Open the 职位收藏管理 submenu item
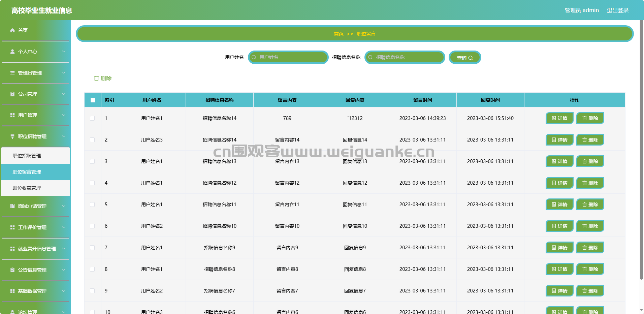 pos(35,188)
